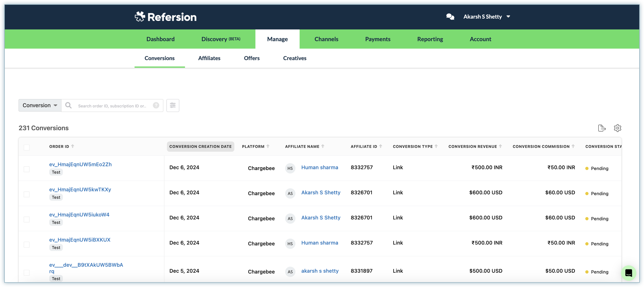
Task: Sort by Conversion Creation Date column
Action: 200,146
